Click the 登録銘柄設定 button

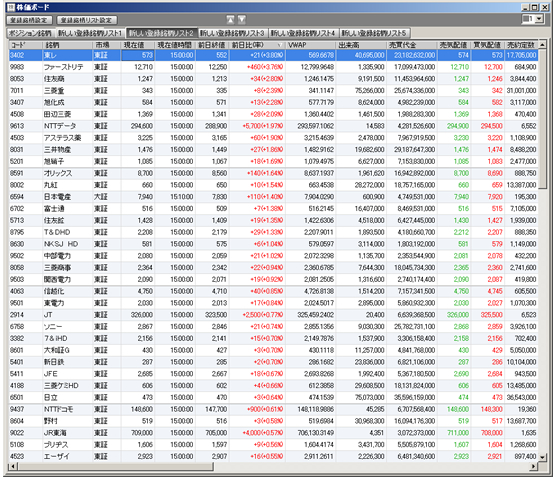29,20
